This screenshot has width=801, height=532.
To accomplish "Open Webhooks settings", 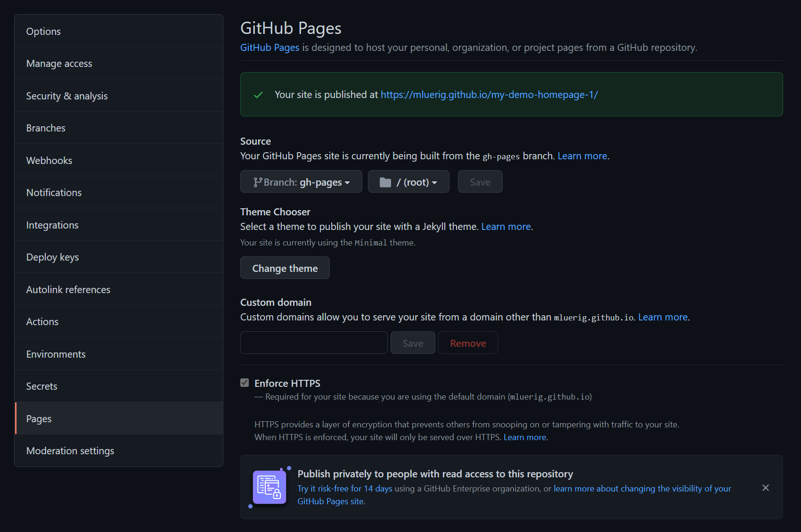I will point(119,160).
